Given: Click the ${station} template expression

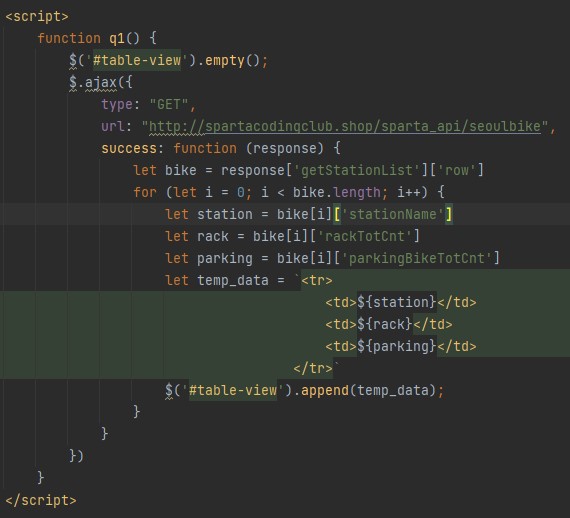Looking at the screenshot, I should click(397, 302).
